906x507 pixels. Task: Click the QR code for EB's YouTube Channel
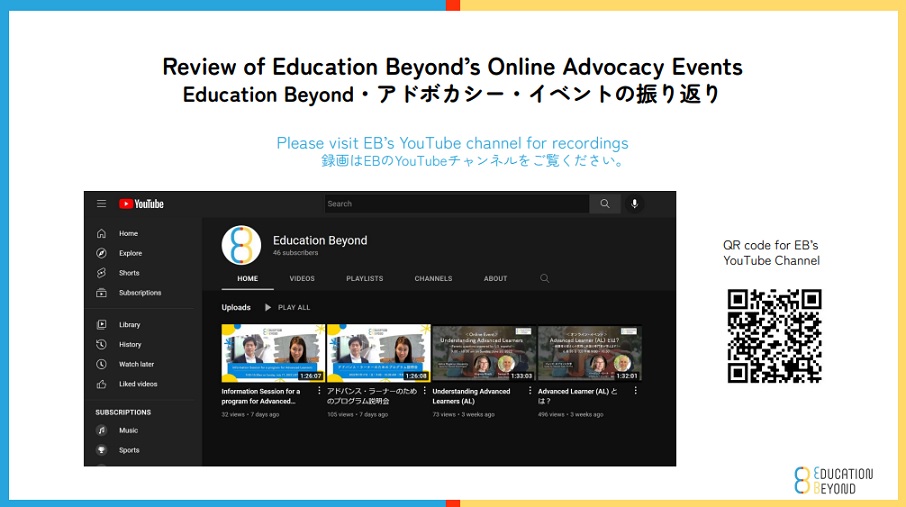[774, 336]
